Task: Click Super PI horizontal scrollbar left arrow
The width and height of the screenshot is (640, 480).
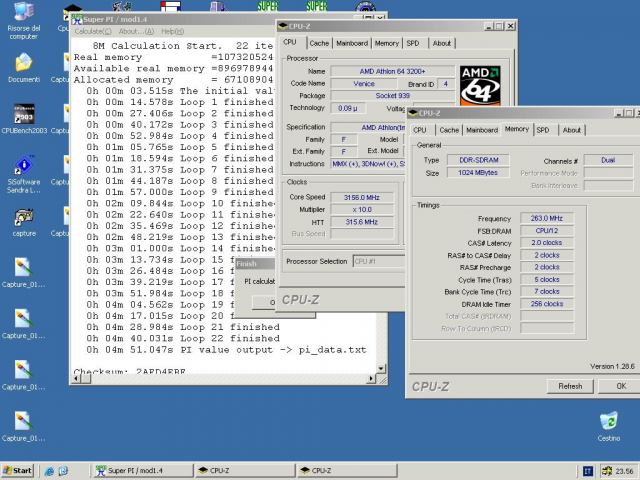Action: click(x=76, y=379)
